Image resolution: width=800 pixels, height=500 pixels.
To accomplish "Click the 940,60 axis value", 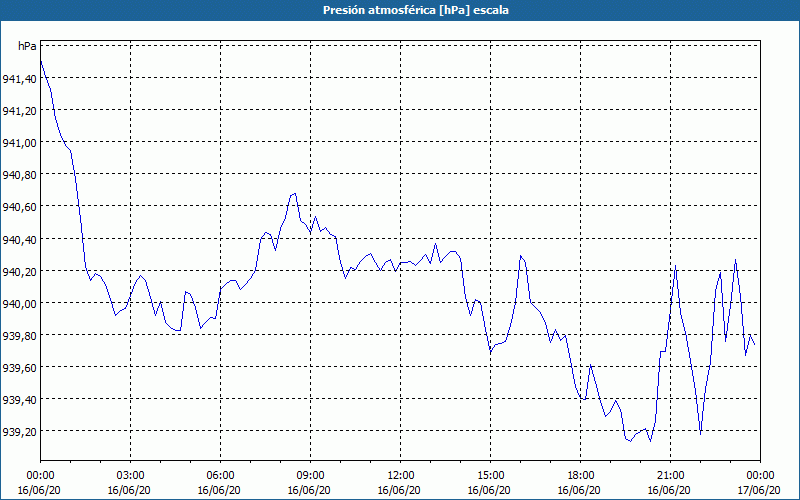I will [19, 207].
